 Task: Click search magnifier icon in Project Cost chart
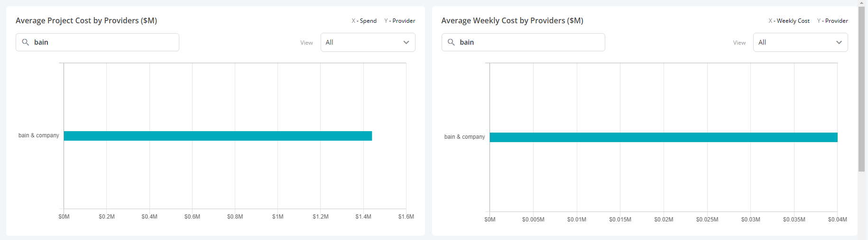[x=26, y=42]
